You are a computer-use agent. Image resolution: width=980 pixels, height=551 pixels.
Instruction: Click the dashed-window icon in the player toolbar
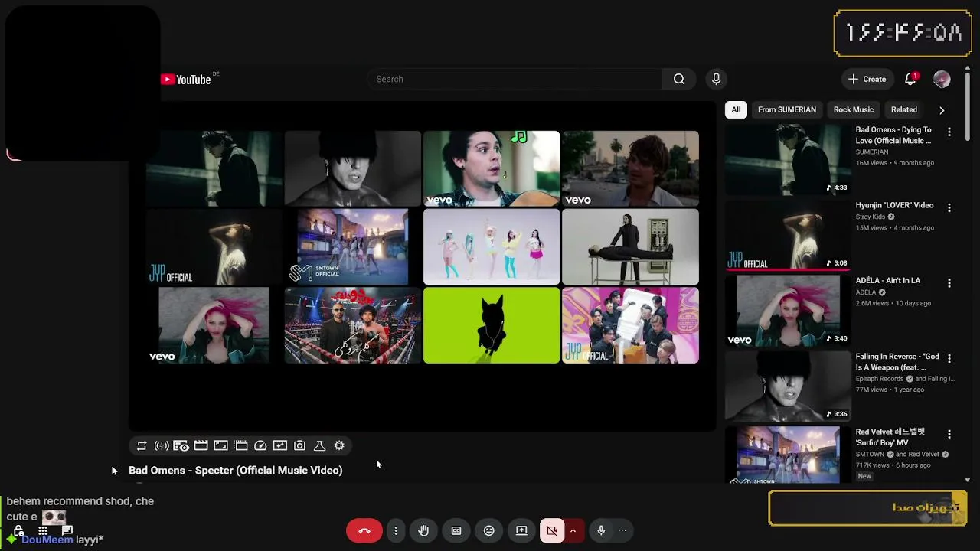click(x=240, y=445)
